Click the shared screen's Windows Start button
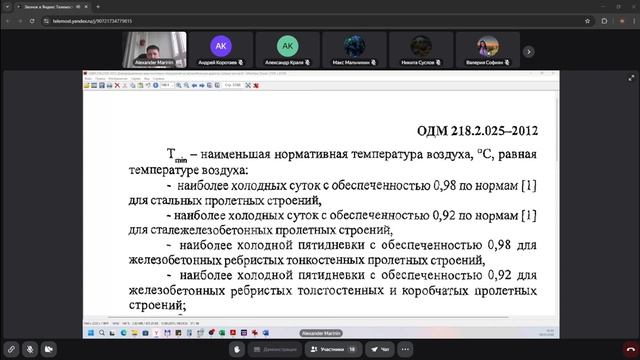The width and height of the screenshot is (640, 360). click(91, 333)
